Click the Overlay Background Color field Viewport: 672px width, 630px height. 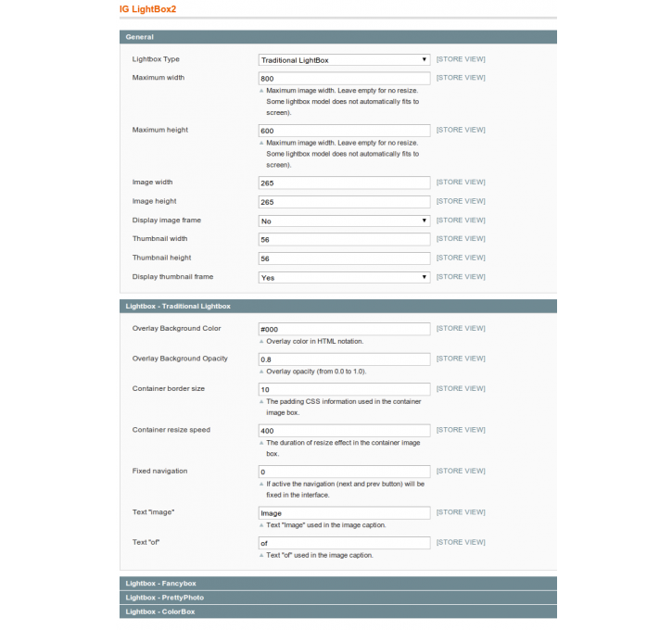point(344,329)
